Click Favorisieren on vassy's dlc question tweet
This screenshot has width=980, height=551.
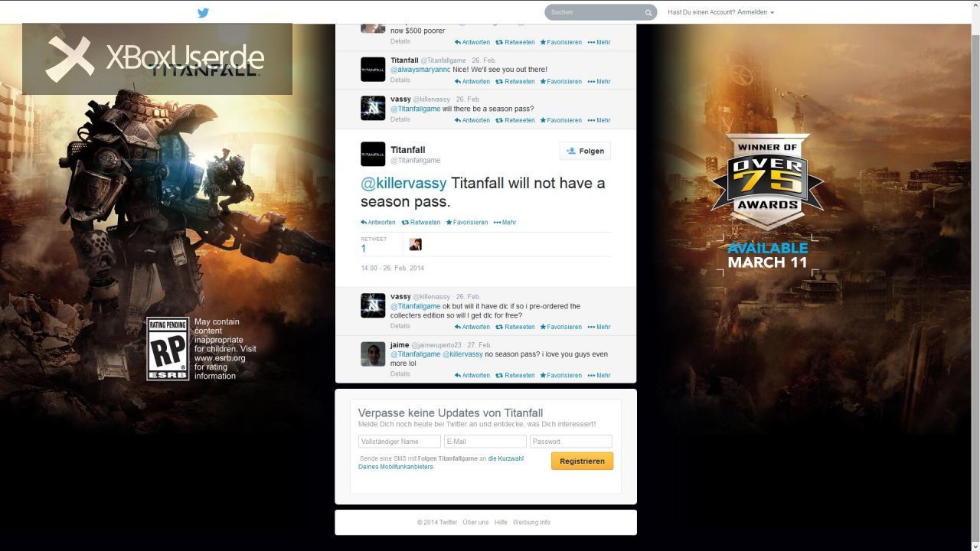[x=561, y=328]
